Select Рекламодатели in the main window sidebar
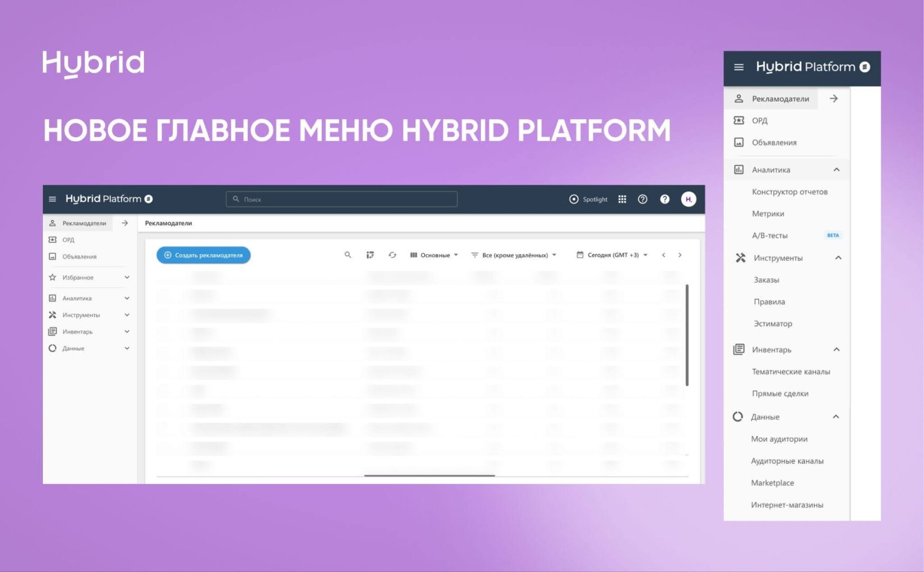 click(x=78, y=223)
